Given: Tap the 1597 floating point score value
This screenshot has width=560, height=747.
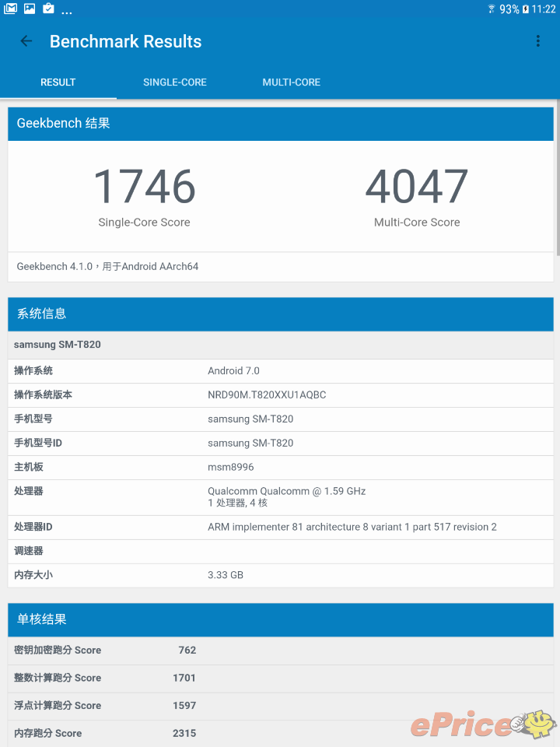Looking at the screenshot, I should pos(184,706).
